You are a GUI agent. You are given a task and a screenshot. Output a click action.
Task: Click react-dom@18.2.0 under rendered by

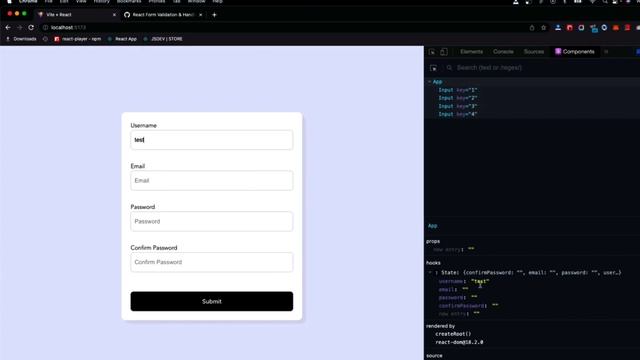459,342
